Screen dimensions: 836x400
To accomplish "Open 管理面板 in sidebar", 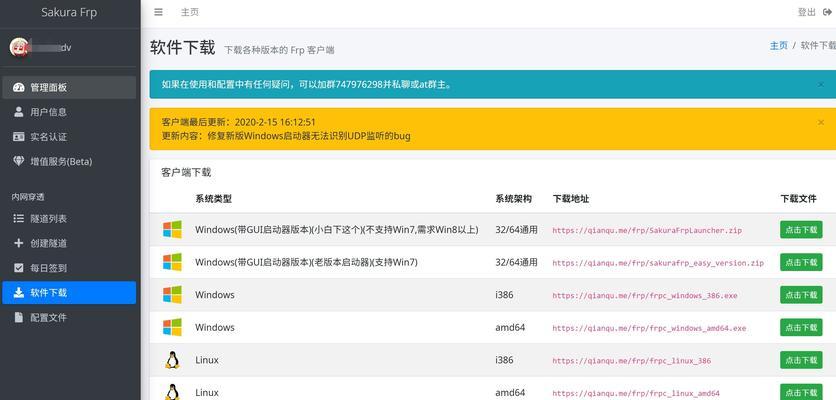I will 69,87.
